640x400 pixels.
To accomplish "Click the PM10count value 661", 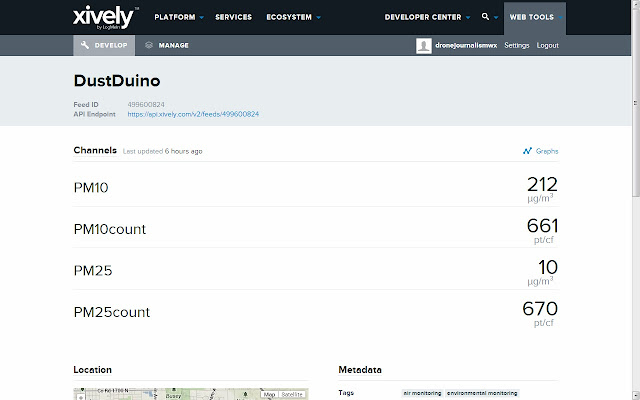I will (x=542, y=226).
